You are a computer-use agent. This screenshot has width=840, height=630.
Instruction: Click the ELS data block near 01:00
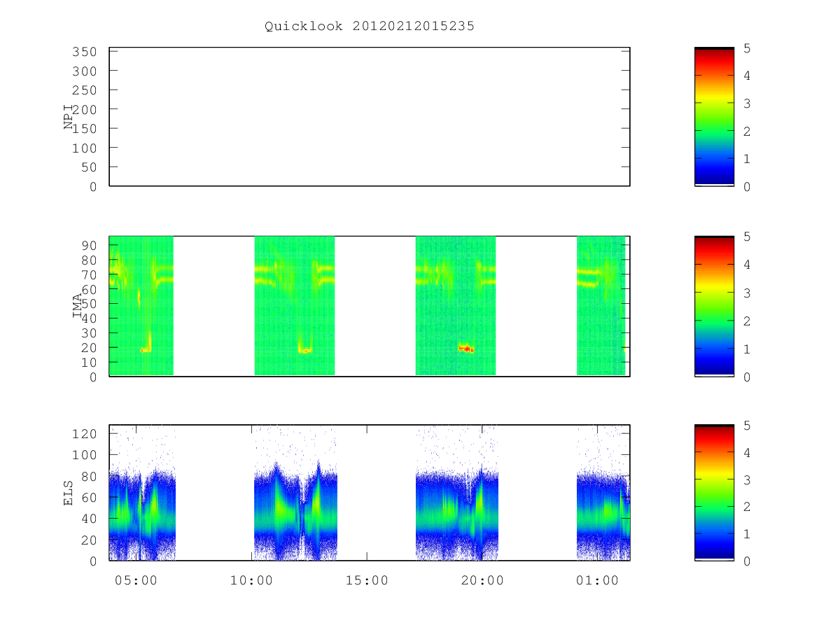(603, 493)
